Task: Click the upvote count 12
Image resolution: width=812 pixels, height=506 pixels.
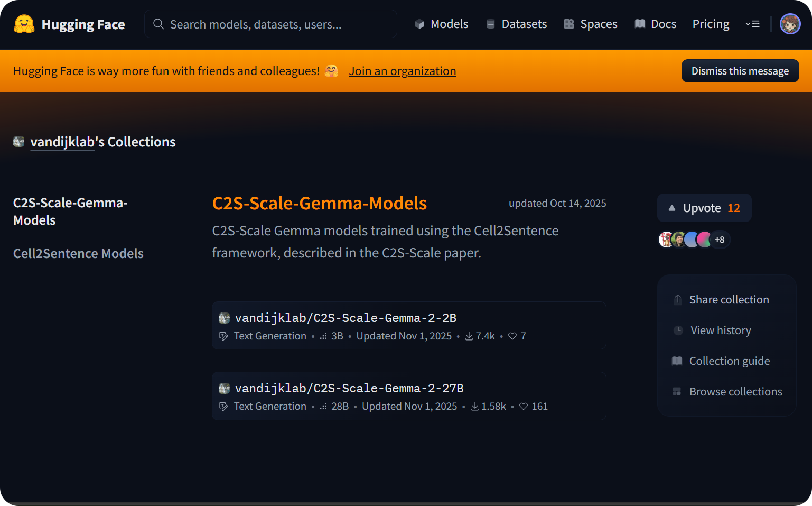Action: (x=734, y=208)
